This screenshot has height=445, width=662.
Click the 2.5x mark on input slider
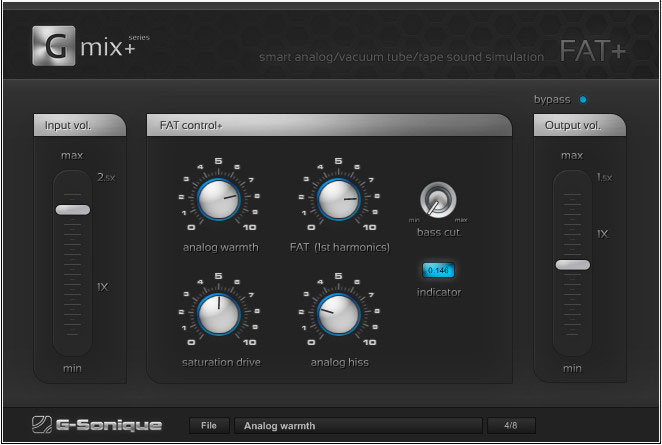106,177
